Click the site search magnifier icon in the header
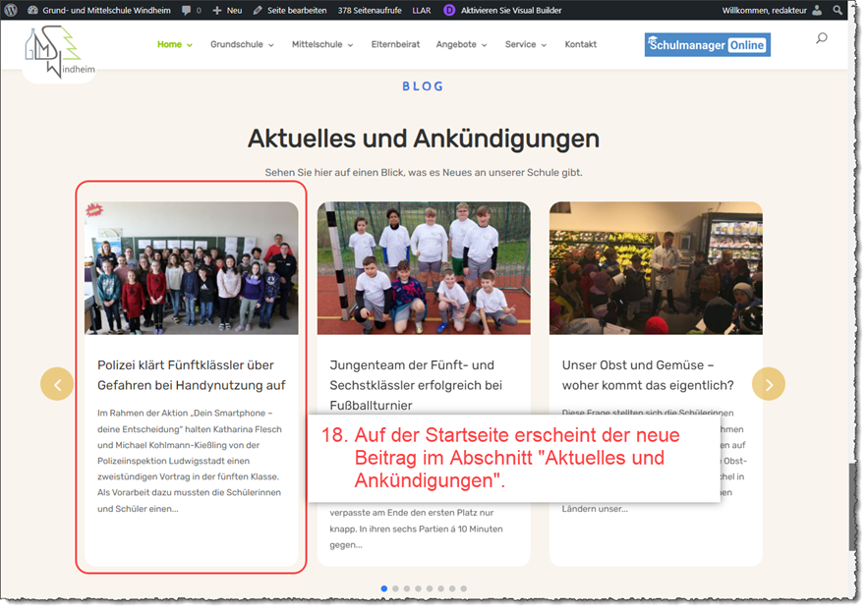 pyautogui.click(x=822, y=38)
